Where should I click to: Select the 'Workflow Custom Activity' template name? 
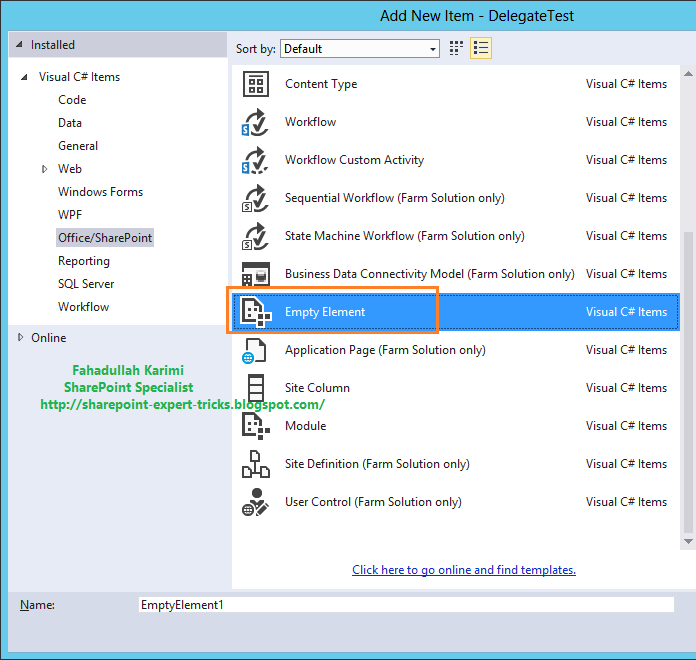[x=354, y=160]
